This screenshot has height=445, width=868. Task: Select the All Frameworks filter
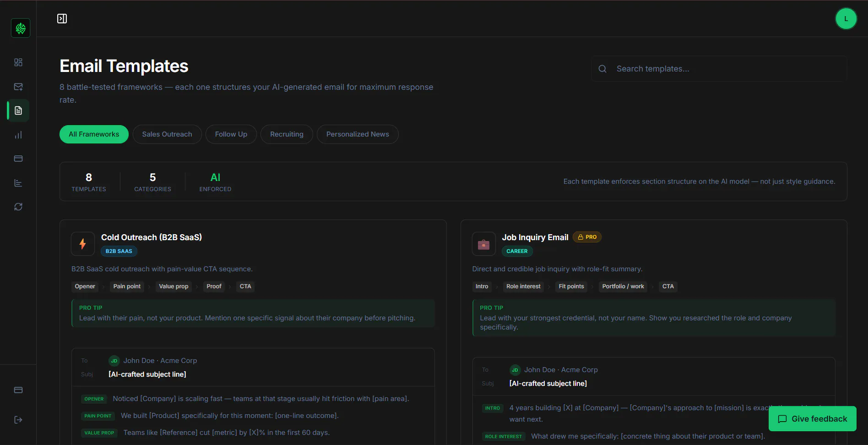(x=94, y=134)
